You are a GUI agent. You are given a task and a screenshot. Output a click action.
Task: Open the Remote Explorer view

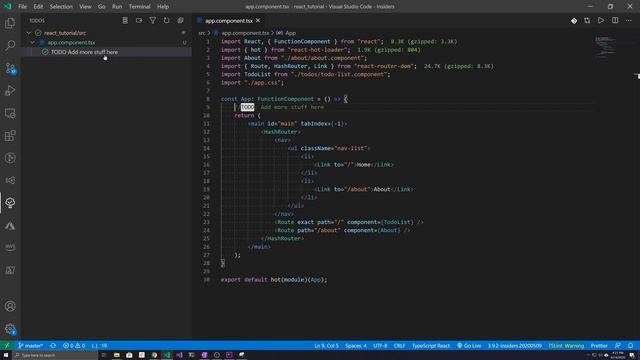click(x=10, y=113)
